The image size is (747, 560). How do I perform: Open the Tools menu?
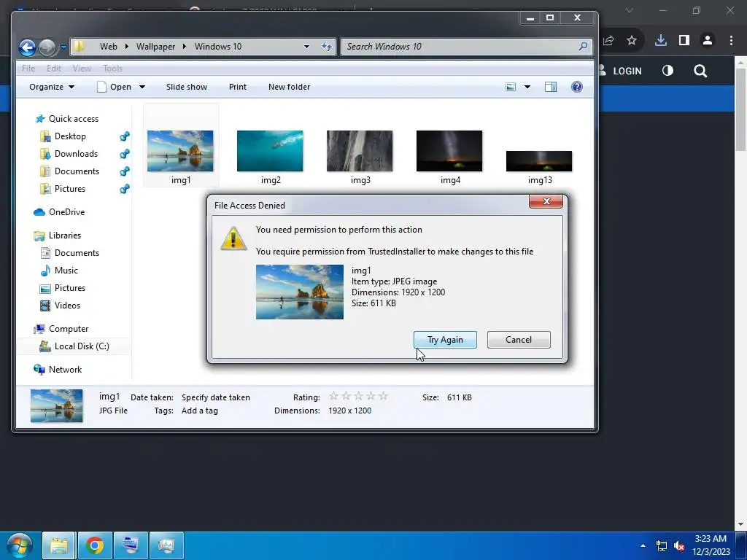tap(113, 69)
